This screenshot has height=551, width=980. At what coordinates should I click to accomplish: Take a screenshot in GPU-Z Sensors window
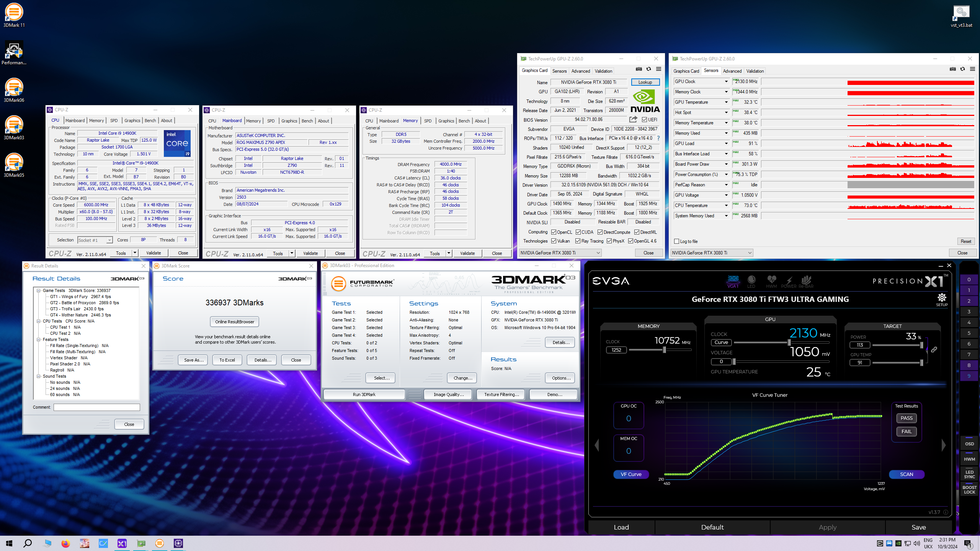tap(953, 69)
